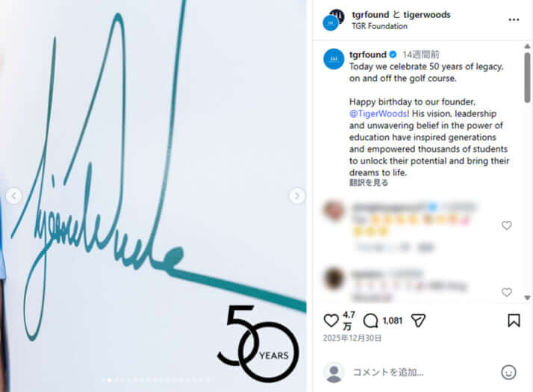Go to next photo with right arrow

297,196
